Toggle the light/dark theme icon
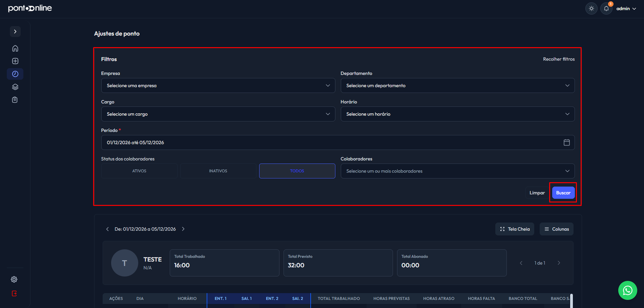644x308 pixels. pyautogui.click(x=591, y=8)
